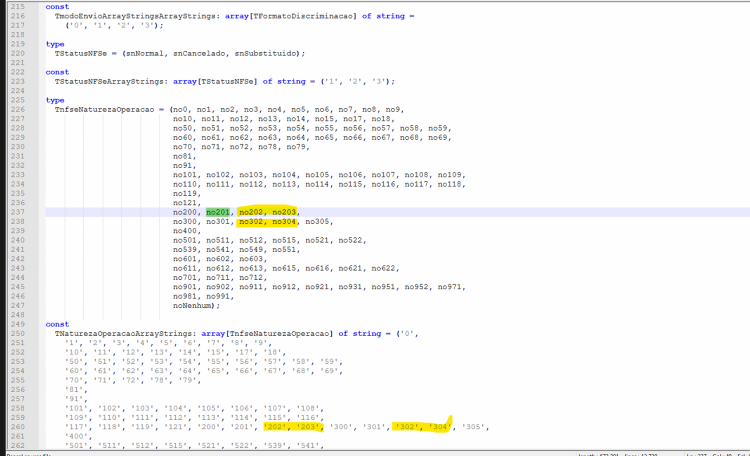This screenshot has width=750, height=456.
Task: Click the no712 enum value
Action: point(251,278)
